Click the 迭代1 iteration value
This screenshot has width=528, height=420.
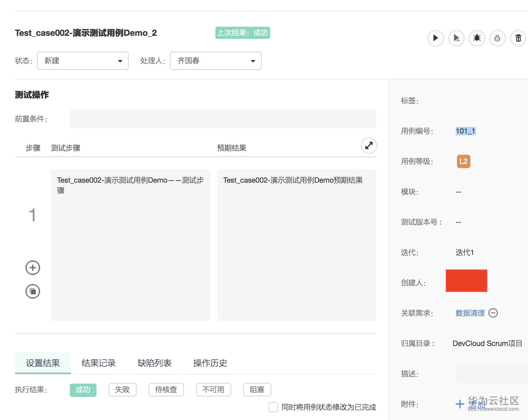465,252
